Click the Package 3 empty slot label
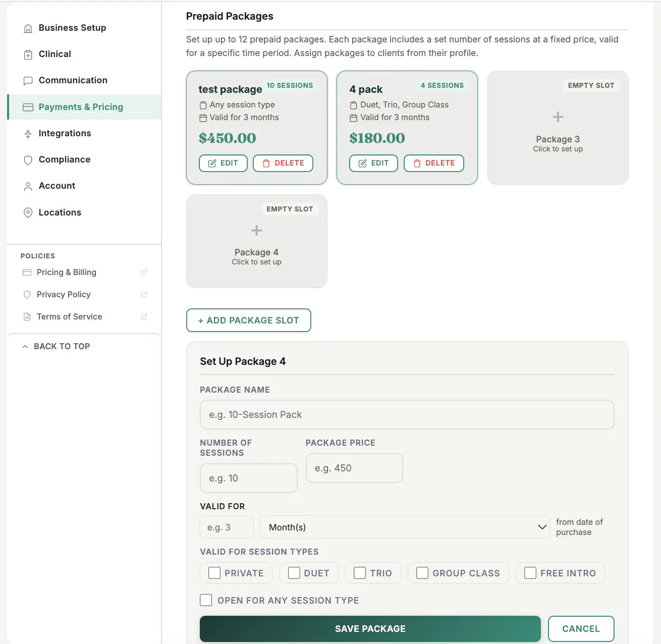Viewport: 661px width, 644px height. tap(558, 139)
